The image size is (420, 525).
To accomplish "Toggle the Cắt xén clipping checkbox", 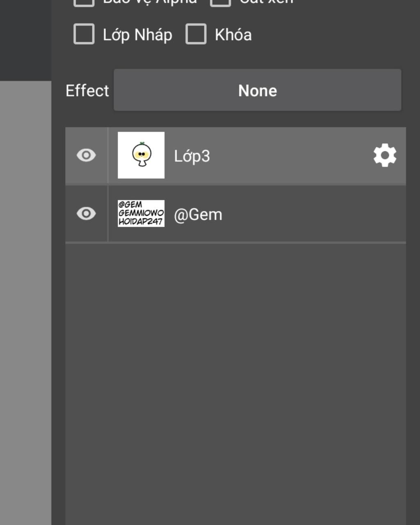I will click(x=221, y=2).
